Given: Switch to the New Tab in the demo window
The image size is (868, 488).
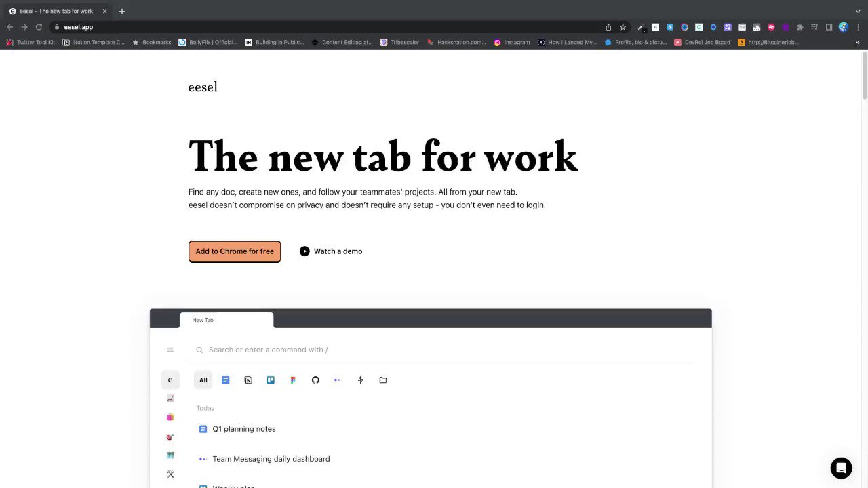Looking at the screenshot, I should [203, 319].
